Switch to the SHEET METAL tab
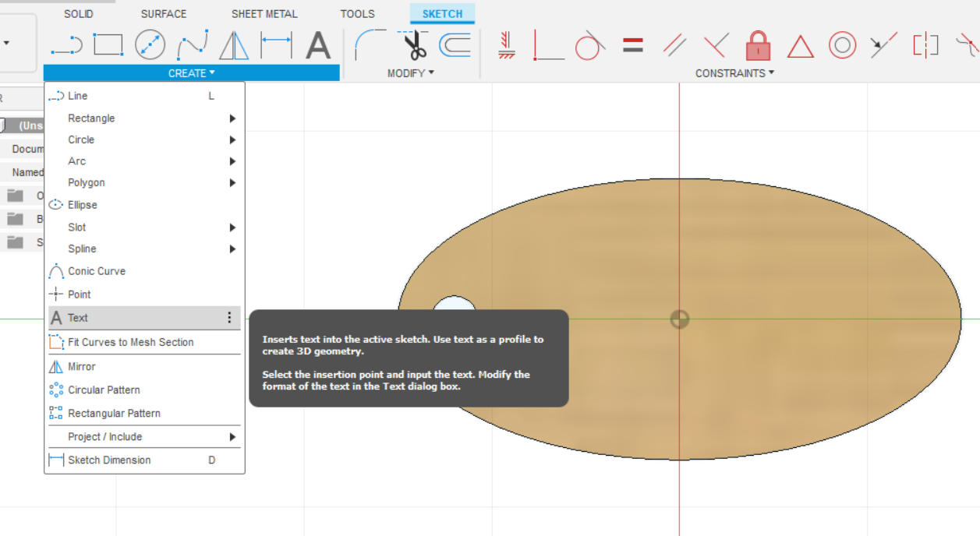 pyautogui.click(x=264, y=14)
